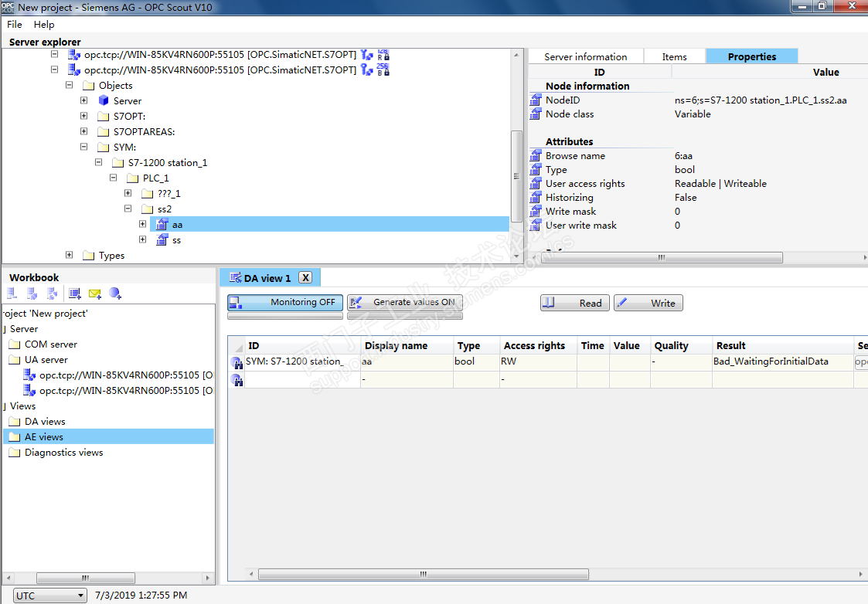The height and width of the screenshot is (604, 868).
Task: Select the COM server folder
Action: pyautogui.click(x=51, y=344)
